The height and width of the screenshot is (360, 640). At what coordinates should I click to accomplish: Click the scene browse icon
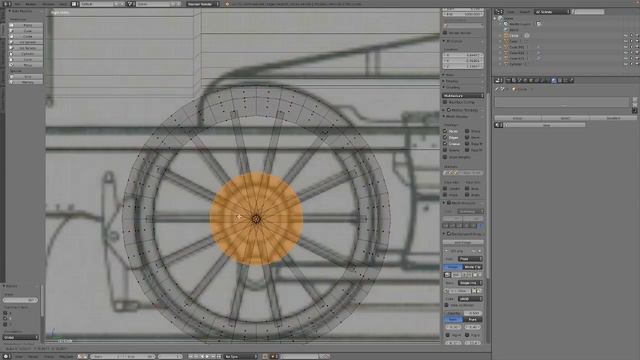[131, 4]
